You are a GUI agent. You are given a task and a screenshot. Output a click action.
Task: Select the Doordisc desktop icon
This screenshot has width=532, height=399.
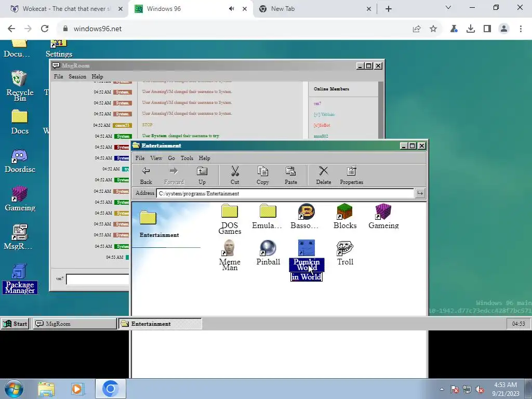pyautogui.click(x=20, y=161)
